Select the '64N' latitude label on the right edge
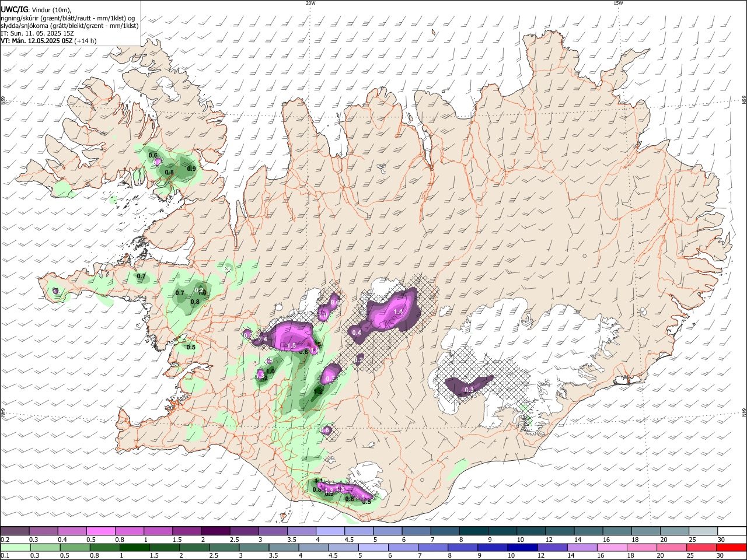This screenshot has width=747, height=560. click(x=744, y=412)
